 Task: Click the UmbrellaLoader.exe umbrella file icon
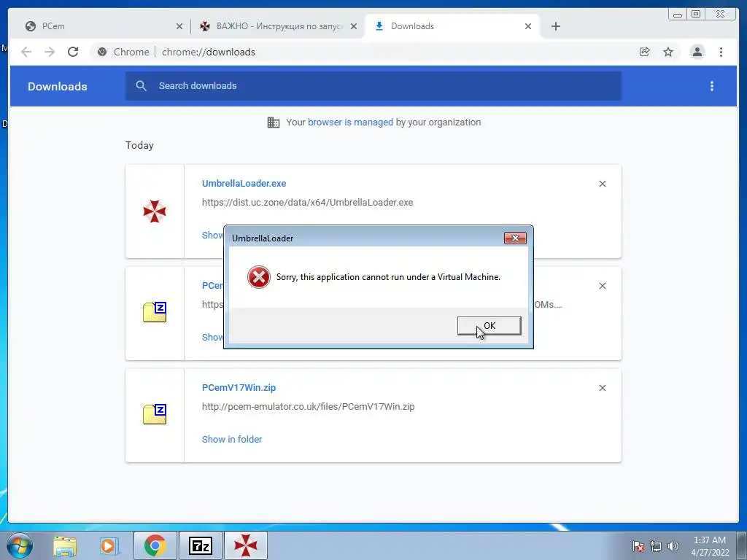click(155, 211)
